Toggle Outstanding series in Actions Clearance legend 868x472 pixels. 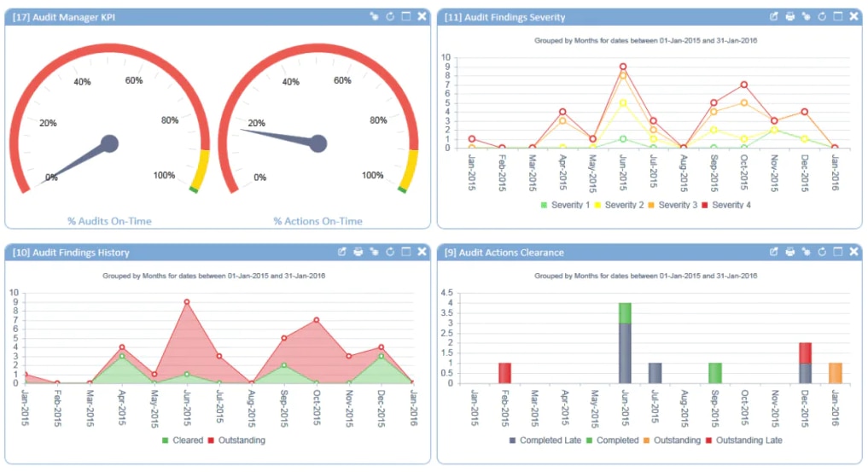coord(672,440)
